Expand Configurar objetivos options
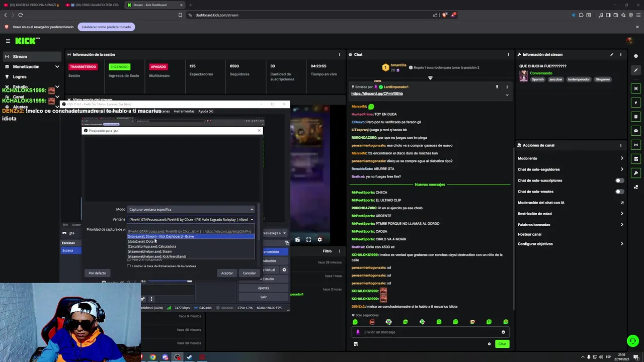 pos(622,244)
